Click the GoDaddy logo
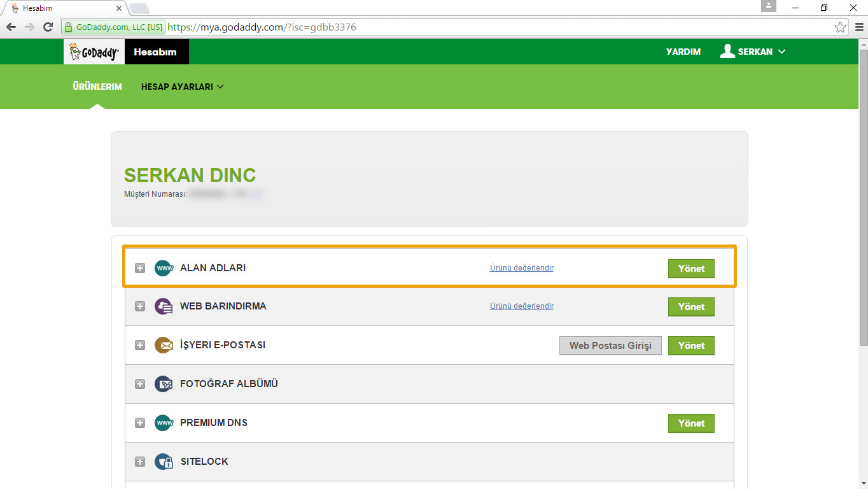The height and width of the screenshot is (489, 868). (94, 52)
